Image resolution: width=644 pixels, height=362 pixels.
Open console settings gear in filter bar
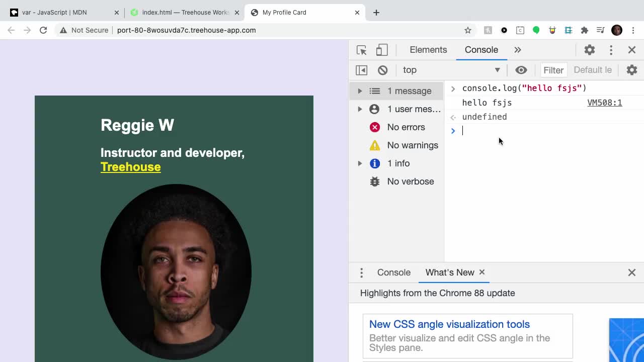(x=632, y=70)
